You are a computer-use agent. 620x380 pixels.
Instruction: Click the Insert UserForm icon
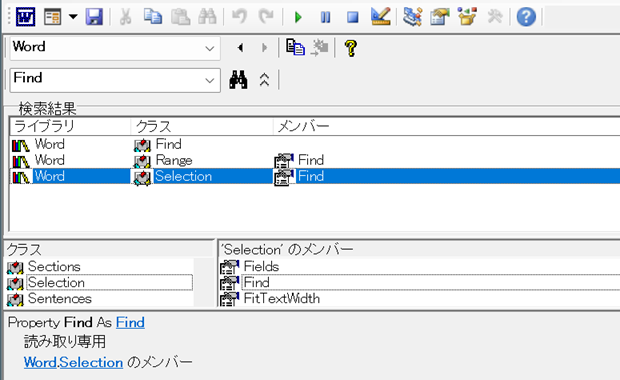(x=53, y=17)
